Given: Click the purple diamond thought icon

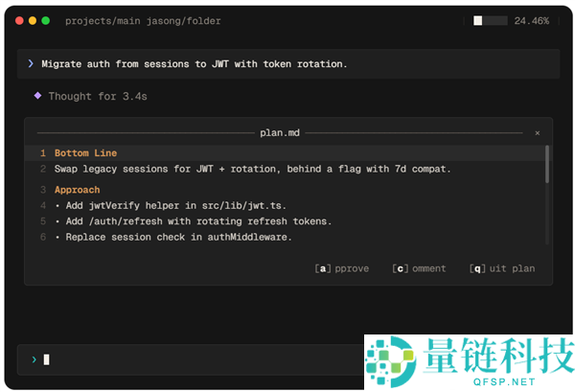Looking at the screenshot, I should click(37, 96).
